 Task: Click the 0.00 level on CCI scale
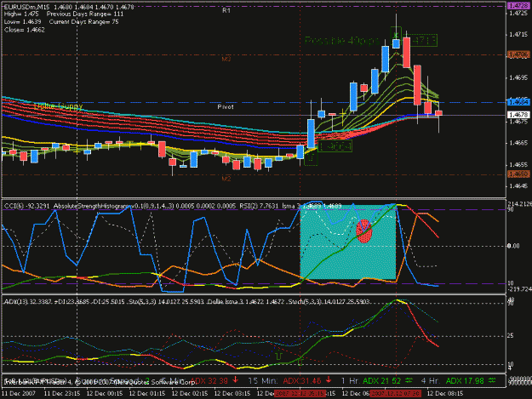coord(513,246)
